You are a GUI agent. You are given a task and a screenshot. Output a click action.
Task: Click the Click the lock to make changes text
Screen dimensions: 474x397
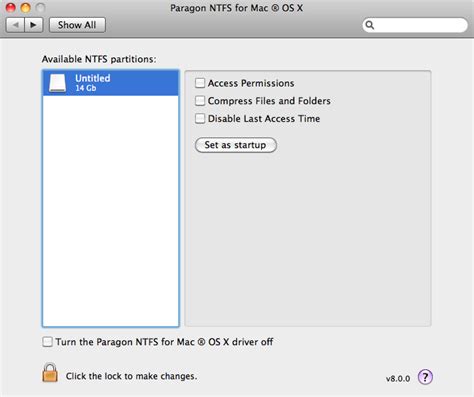131,376
